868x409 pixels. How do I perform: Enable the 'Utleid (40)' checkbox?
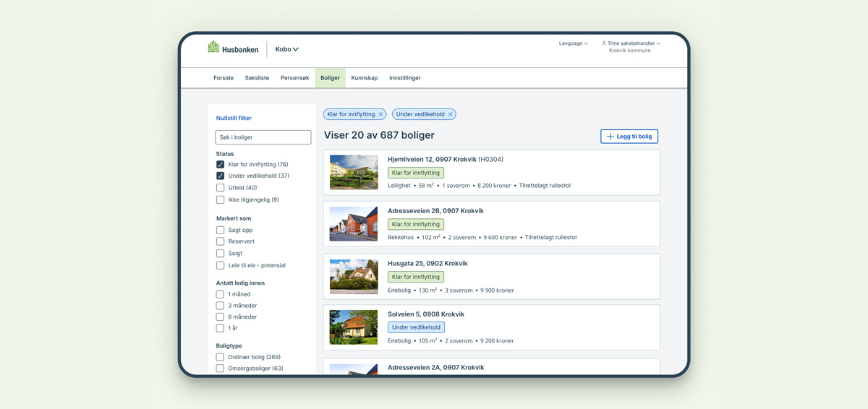click(x=221, y=188)
